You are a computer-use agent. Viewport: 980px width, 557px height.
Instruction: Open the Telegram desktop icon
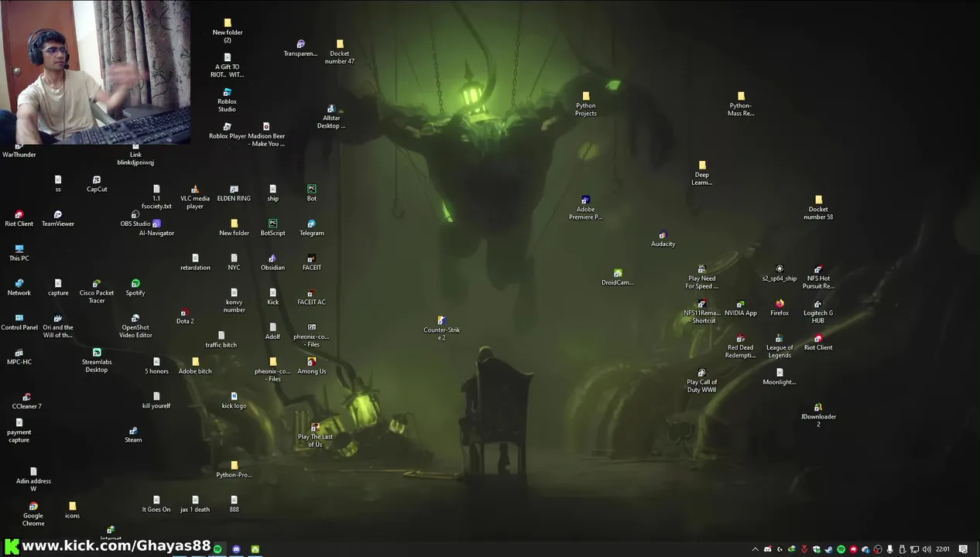point(311,227)
